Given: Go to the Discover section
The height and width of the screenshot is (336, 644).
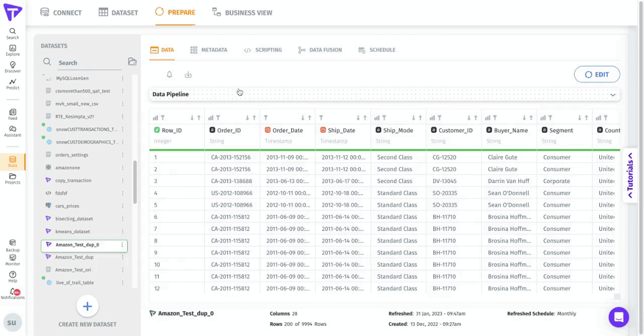Looking at the screenshot, I should coord(13,67).
